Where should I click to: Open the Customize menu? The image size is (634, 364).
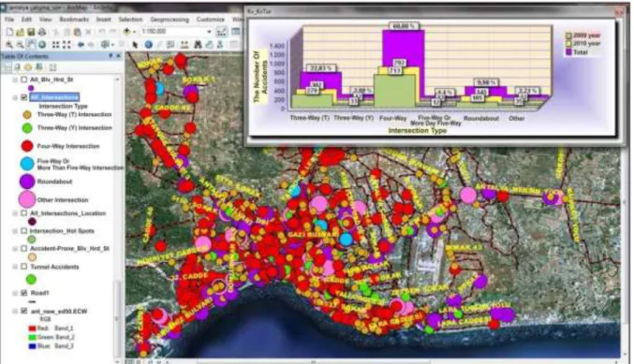211,19
